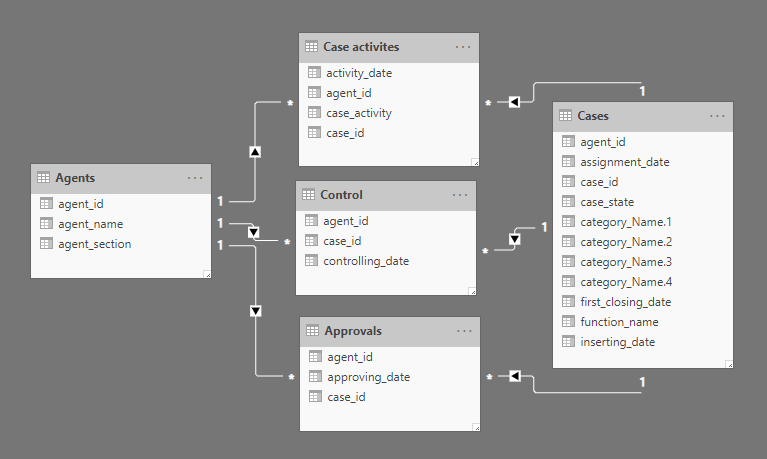Open the Cases table options ellipsis
Screen dimensions: 767x459
(717, 116)
